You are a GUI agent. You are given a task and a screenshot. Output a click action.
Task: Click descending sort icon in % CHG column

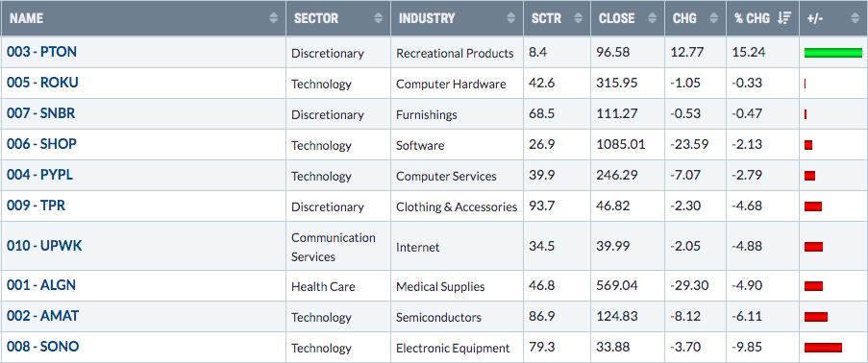(x=784, y=18)
